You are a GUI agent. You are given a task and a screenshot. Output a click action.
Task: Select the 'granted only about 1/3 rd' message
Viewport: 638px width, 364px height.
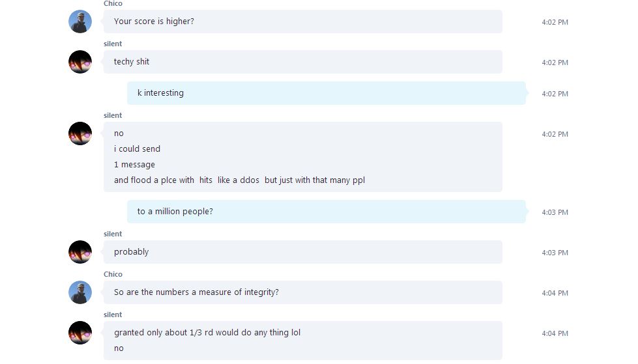[x=207, y=333]
